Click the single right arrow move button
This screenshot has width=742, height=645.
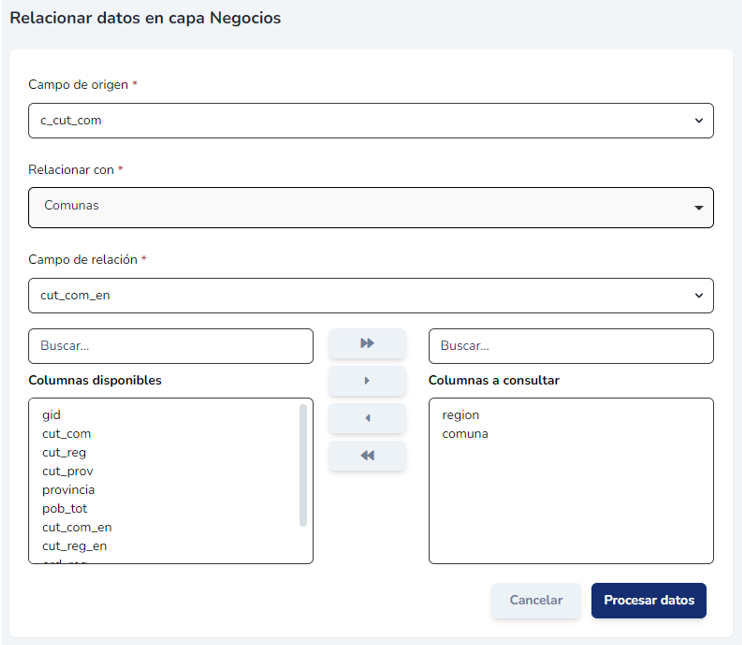tap(367, 381)
